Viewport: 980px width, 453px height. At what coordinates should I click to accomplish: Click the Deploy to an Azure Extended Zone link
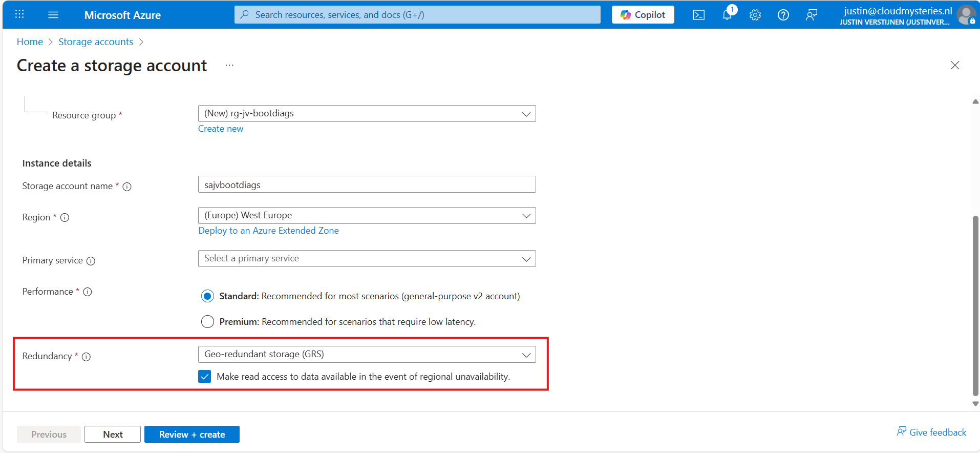coord(268,231)
